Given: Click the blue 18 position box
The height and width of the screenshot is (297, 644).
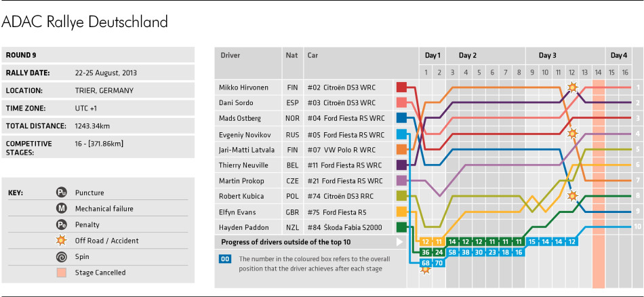Looking at the screenshot, I should (x=505, y=252).
